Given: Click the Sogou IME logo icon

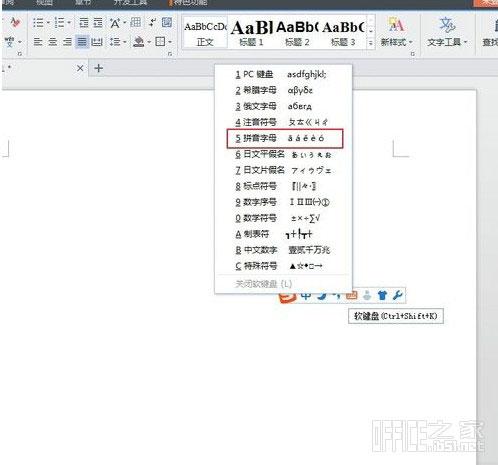Looking at the screenshot, I should (287, 297).
